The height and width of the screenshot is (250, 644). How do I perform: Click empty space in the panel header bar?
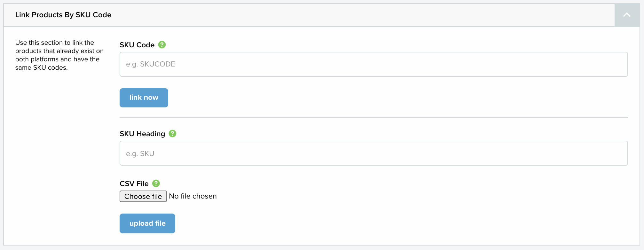pos(352,15)
